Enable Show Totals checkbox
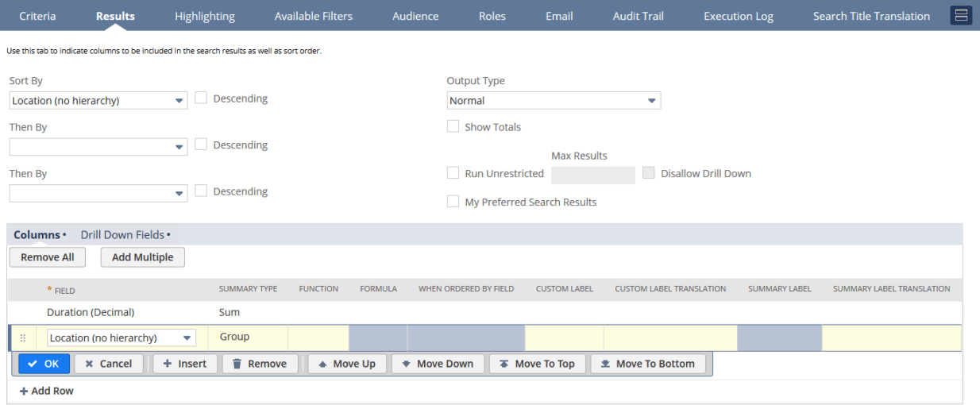The image size is (980, 405). [x=453, y=126]
